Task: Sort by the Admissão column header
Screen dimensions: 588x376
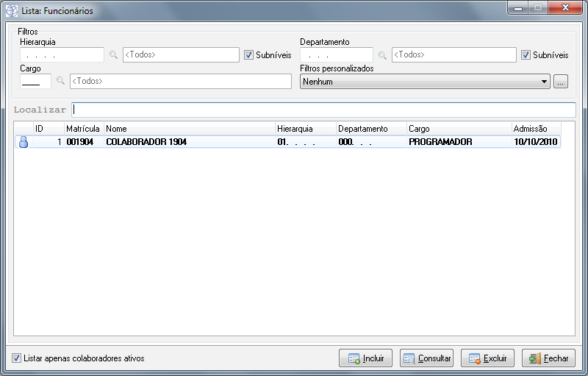Action: click(535, 129)
